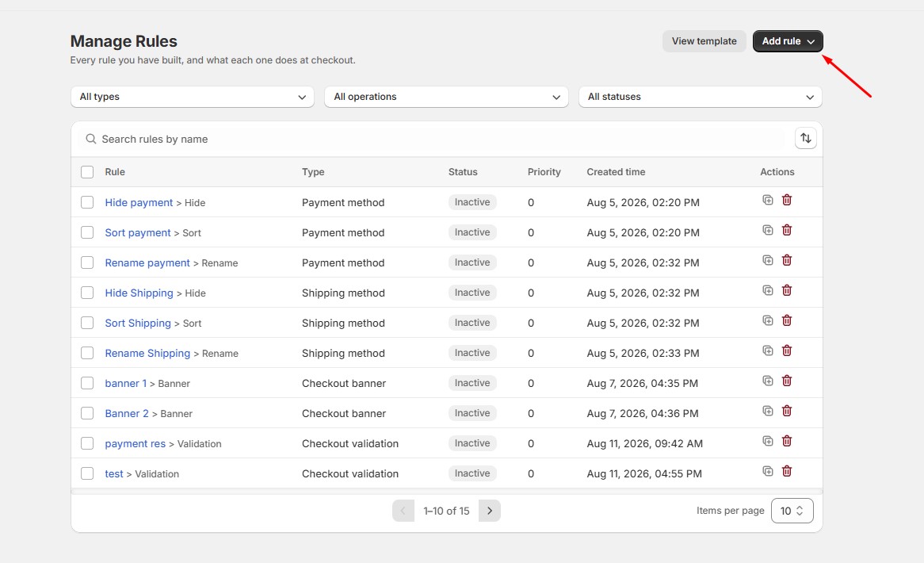Check the Hide payment rule checkbox
This screenshot has width=924, height=563.
87,202
